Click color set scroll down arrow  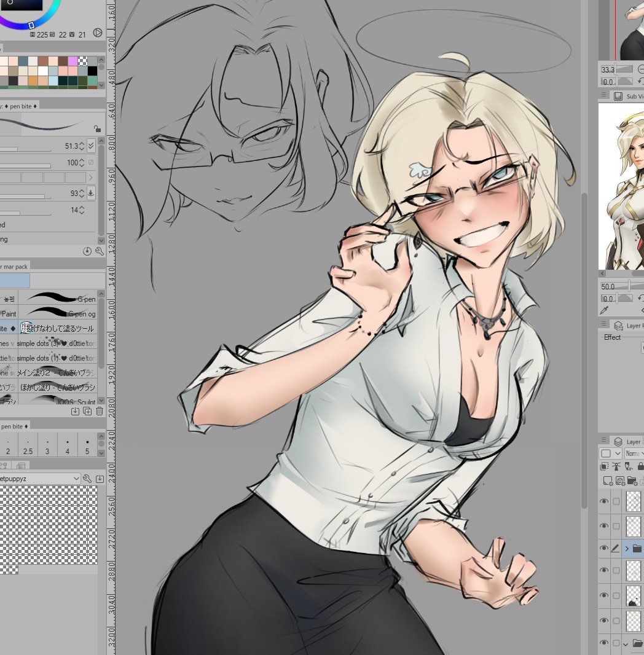(101, 85)
